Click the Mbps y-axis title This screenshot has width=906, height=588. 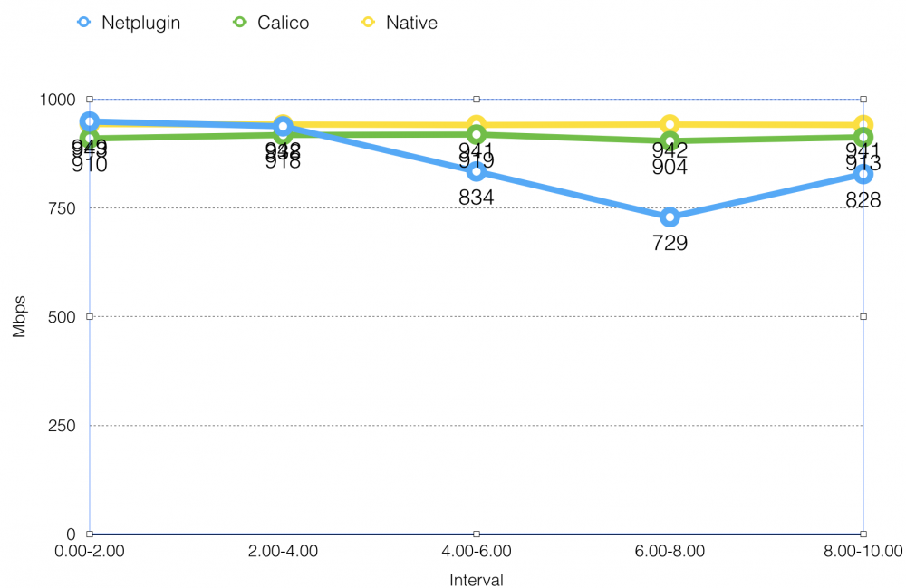point(19,316)
